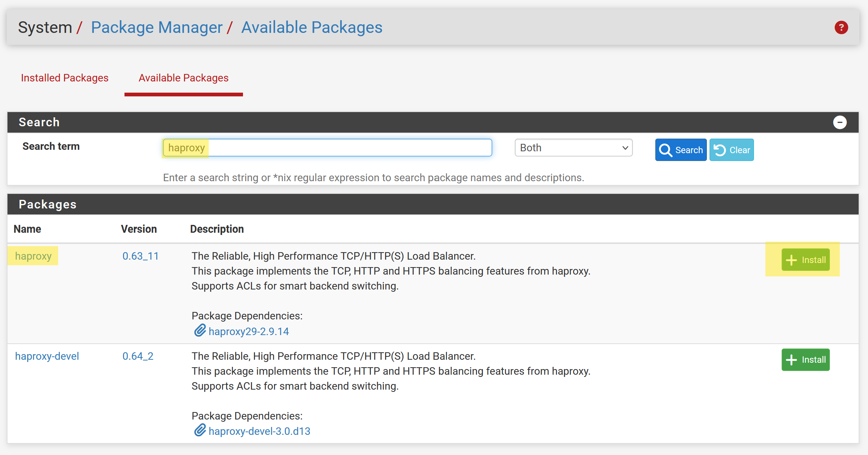
Task: Open the Package Manager breadcrumb link
Action: click(157, 27)
